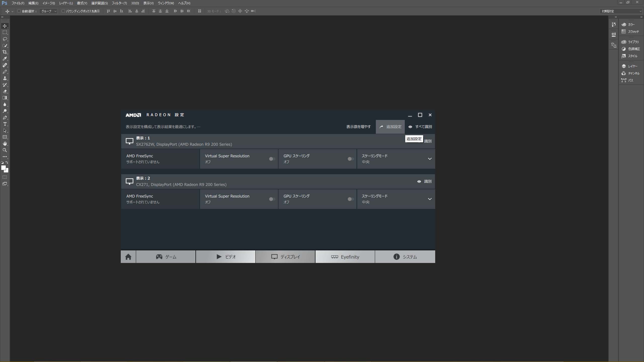Viewport: 644px width, 362px height.
Task: Change screen mode icon in toolbar
Action: 5,184
